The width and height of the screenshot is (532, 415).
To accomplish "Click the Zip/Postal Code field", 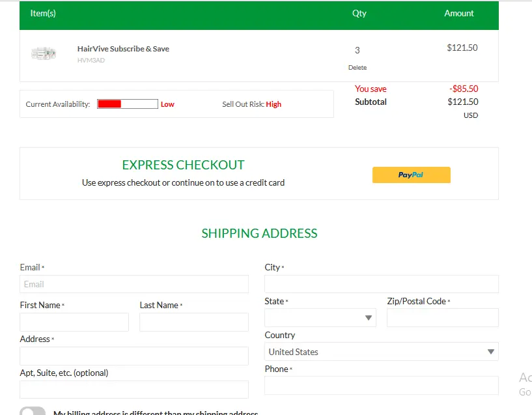I will click(442, 318).
